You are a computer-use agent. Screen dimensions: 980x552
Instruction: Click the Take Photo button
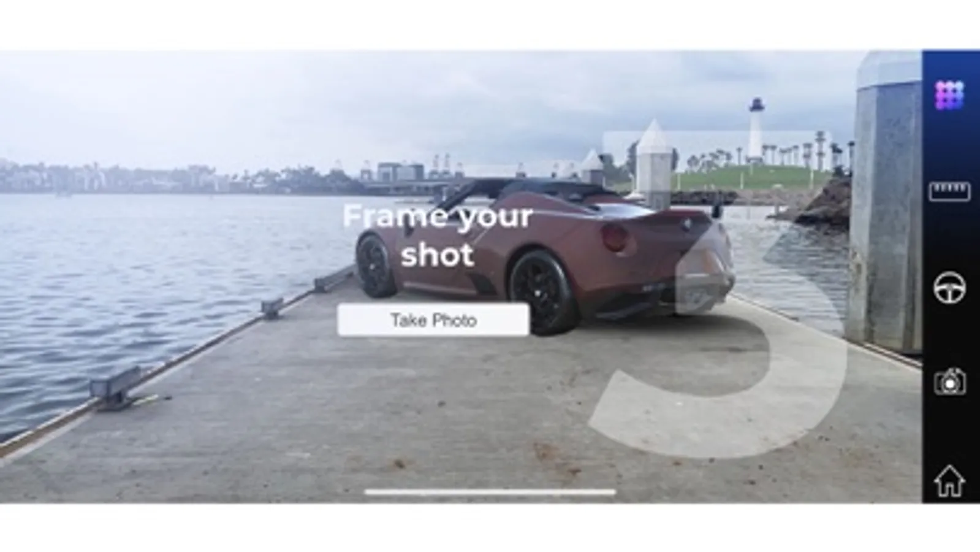click(433, 320)
